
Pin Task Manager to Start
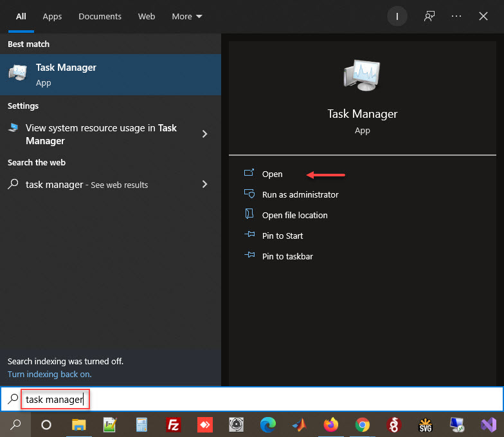tap(282, 236)
